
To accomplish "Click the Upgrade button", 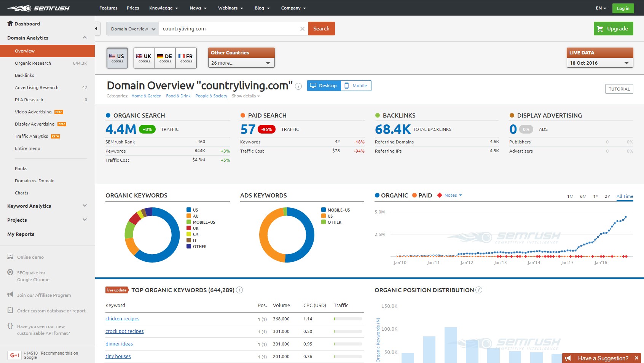I will (614, 29).
